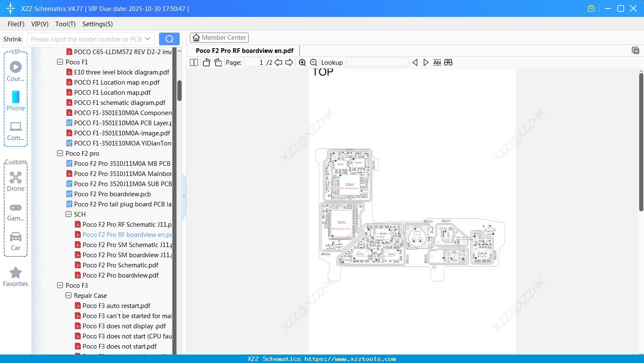Viewport: 644px width, 363px height.
Task: Collapse the Repair Case section
Action: 69,295
